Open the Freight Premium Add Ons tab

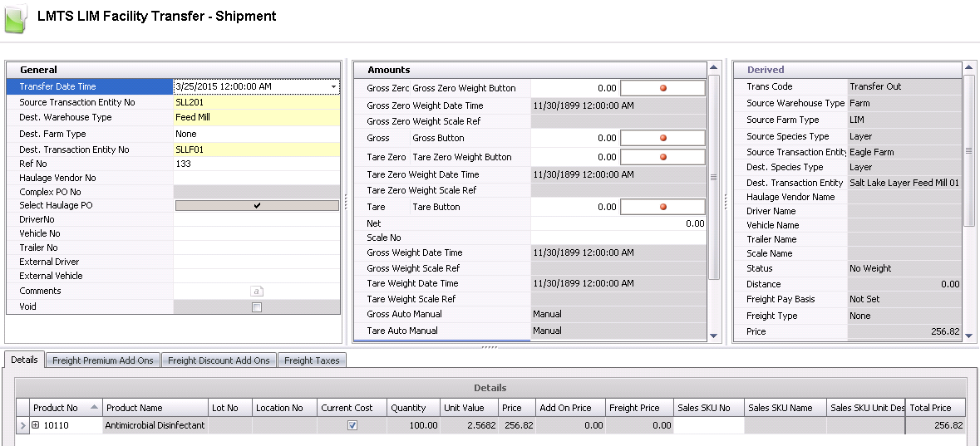(x=102, y=360)
